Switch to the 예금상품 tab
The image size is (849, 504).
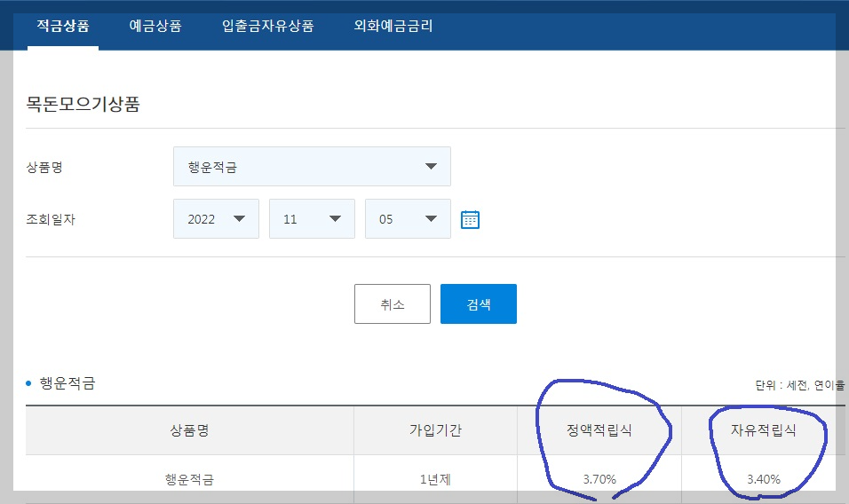point(155,26)
